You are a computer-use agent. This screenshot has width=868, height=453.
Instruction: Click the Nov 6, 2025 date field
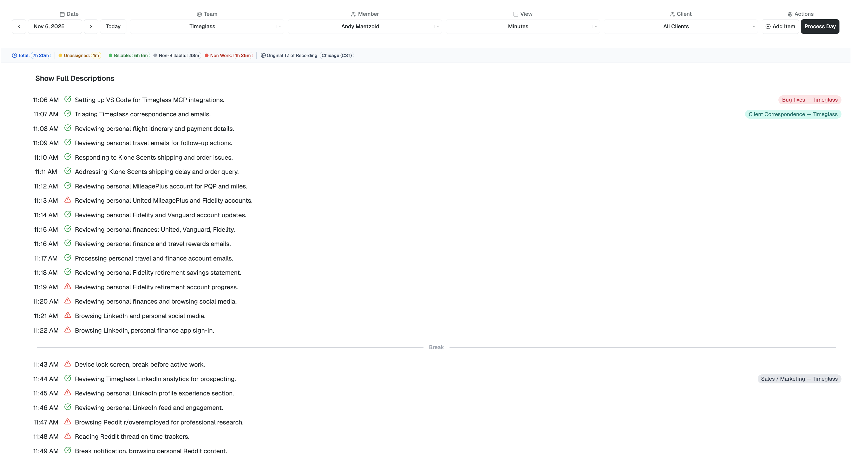55,26
